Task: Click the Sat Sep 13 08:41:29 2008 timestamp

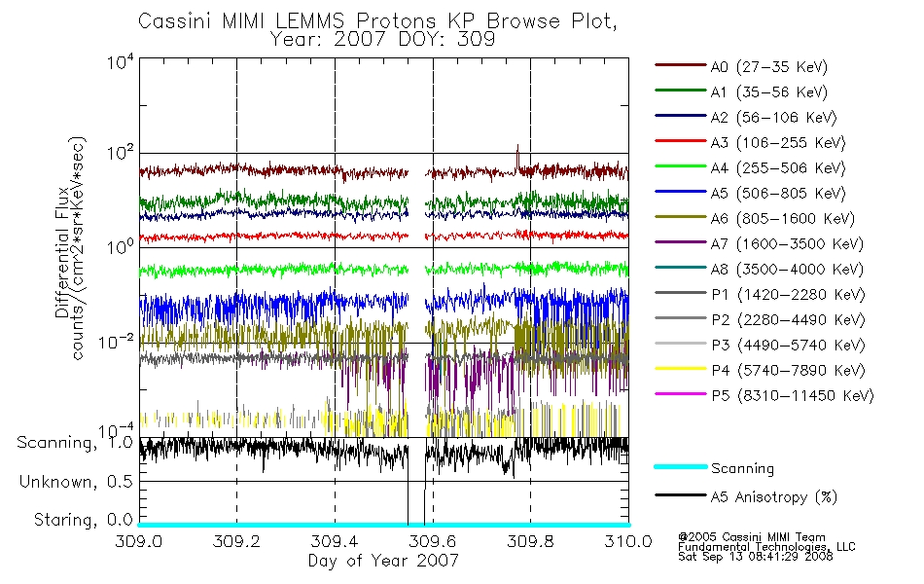Action: click(756, 557)
